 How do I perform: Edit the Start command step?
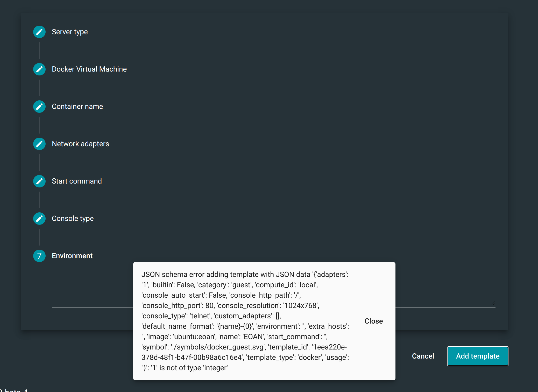click(x=39, y=181)
